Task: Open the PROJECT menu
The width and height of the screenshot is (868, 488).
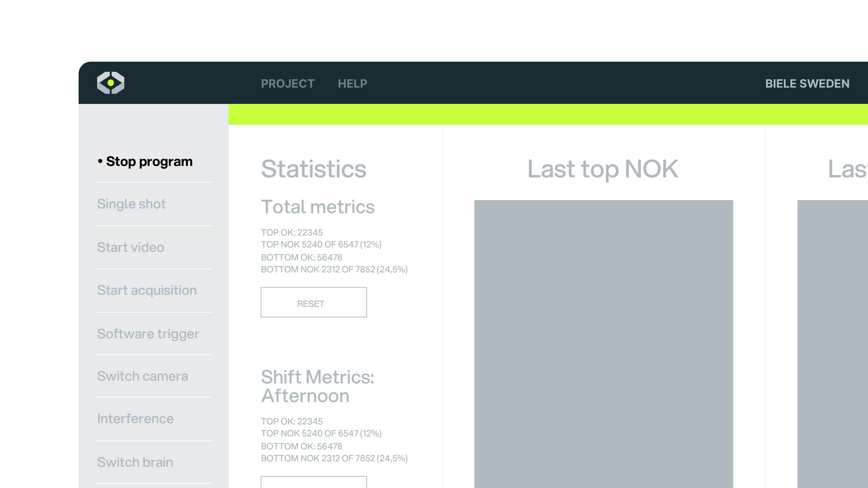Action: click(x=288, y=84)
